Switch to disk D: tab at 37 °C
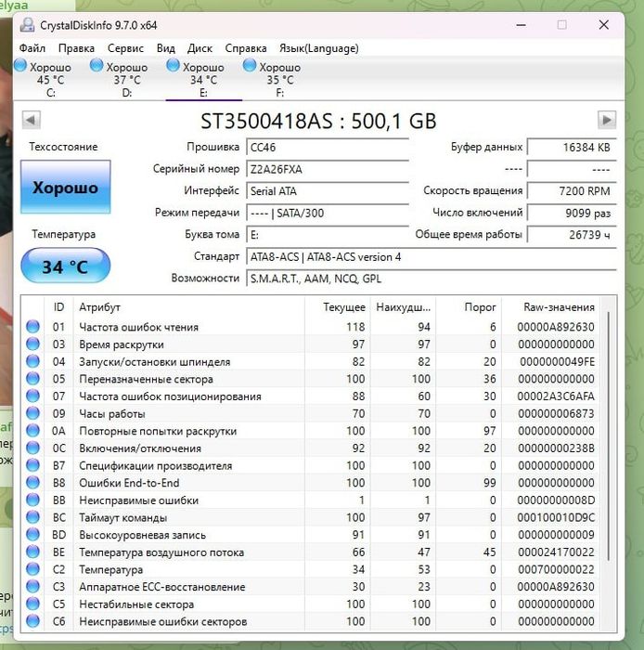 (x=127, y=80)
